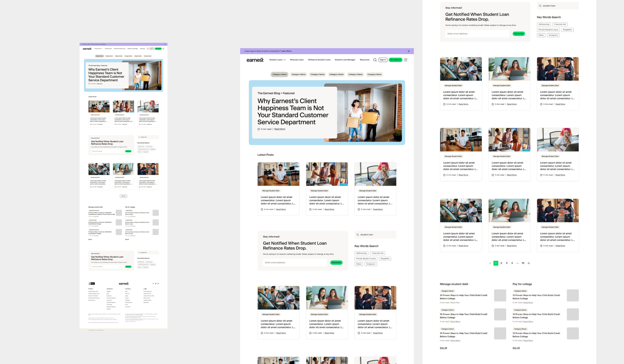Viewport: 624px width, 364px height.
Task: Open the hamburger menu in the small left mockup
Action: 163,49
